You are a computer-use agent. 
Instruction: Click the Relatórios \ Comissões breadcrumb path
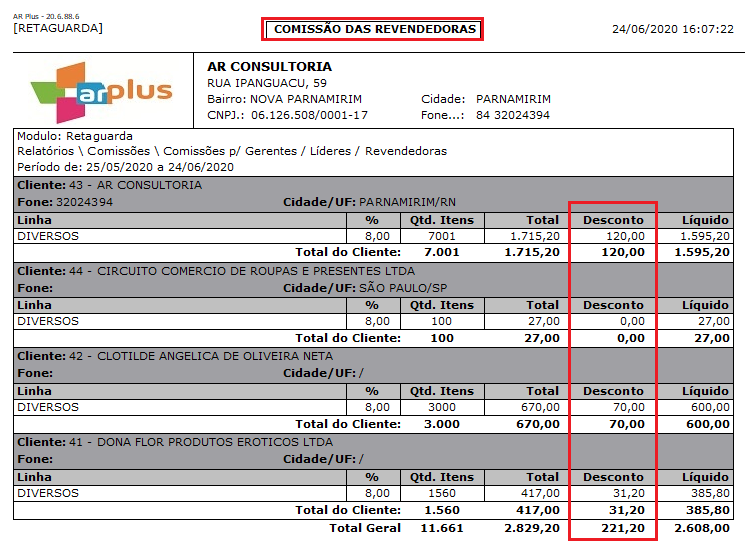point(232,151)
